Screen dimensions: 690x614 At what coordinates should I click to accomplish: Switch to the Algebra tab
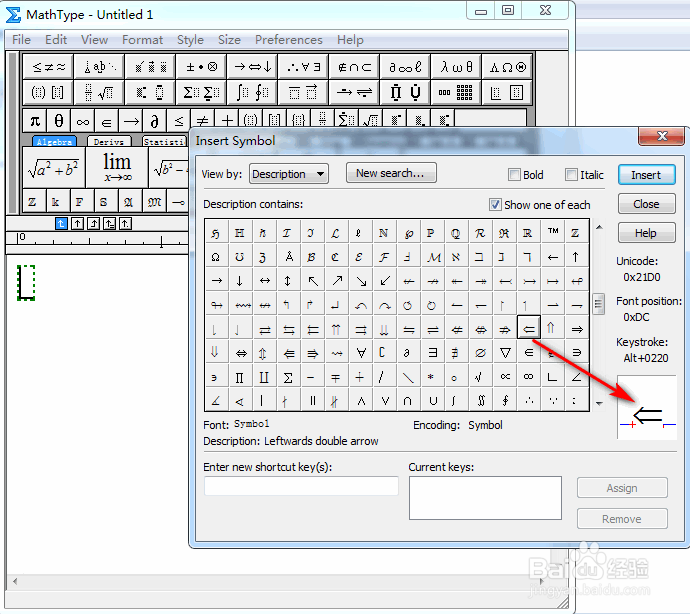[x=54, y=141]
